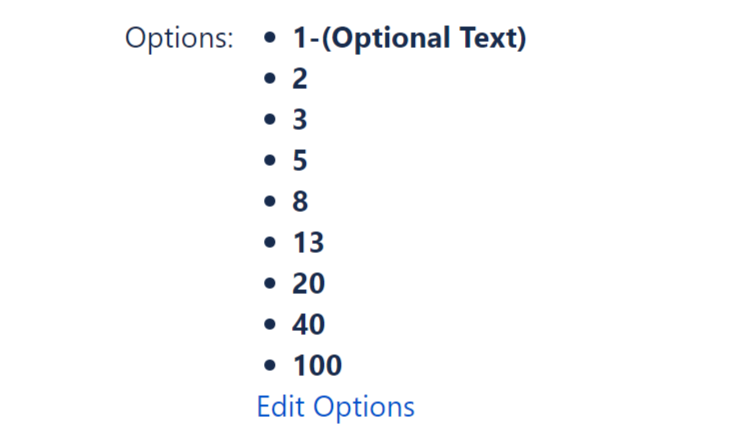Screen dimensions: 755x429
Task: Click the bullet point beside option 5
Action: point(269,162)
